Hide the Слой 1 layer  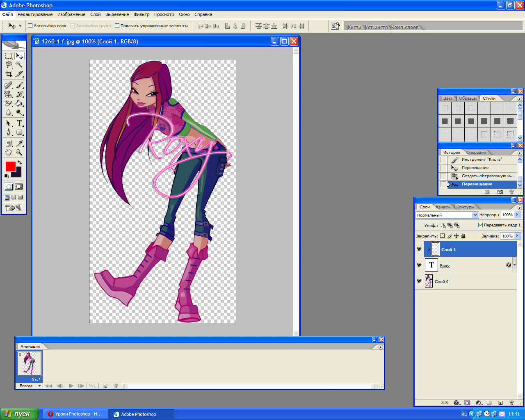point(419,249)
